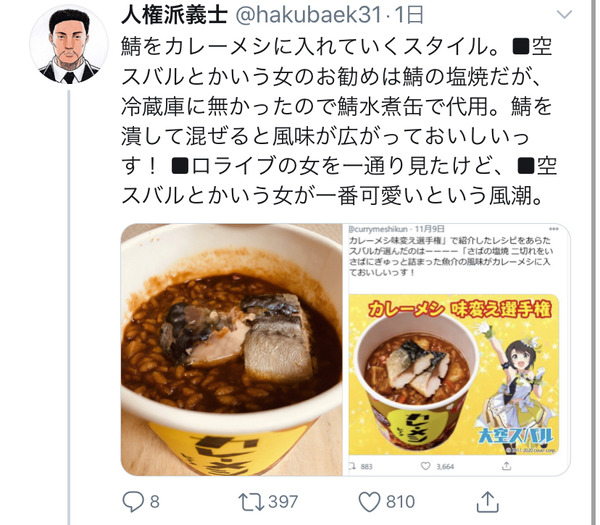
Task: Open the display name 人権派義士
Action: pos(174,15)
